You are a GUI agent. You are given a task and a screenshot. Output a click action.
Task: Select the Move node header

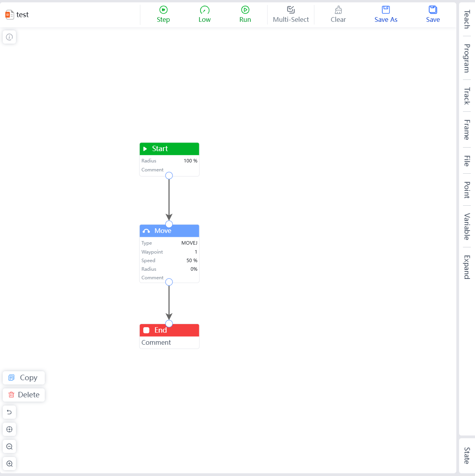click(x=169, y=231)
